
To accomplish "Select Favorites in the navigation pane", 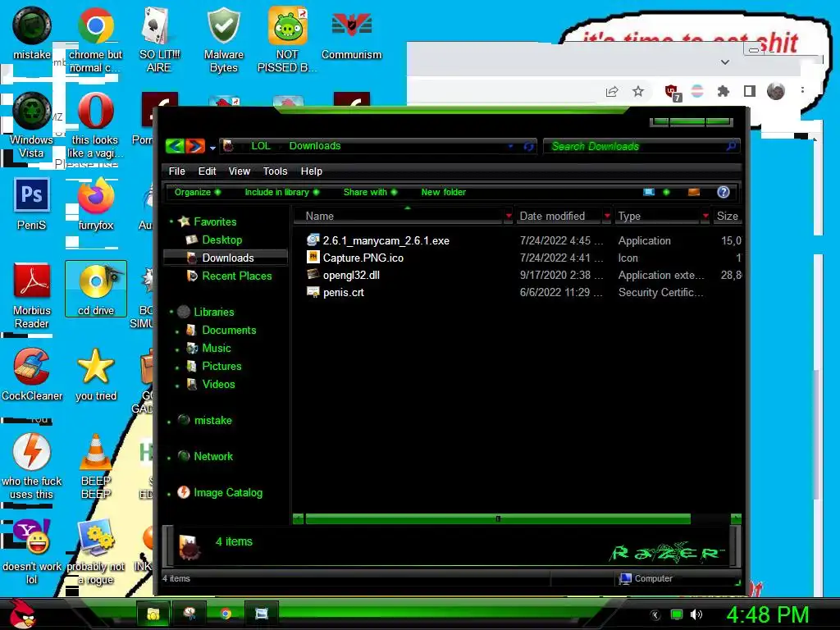I will pyautogui.click(x=215, y=221).
